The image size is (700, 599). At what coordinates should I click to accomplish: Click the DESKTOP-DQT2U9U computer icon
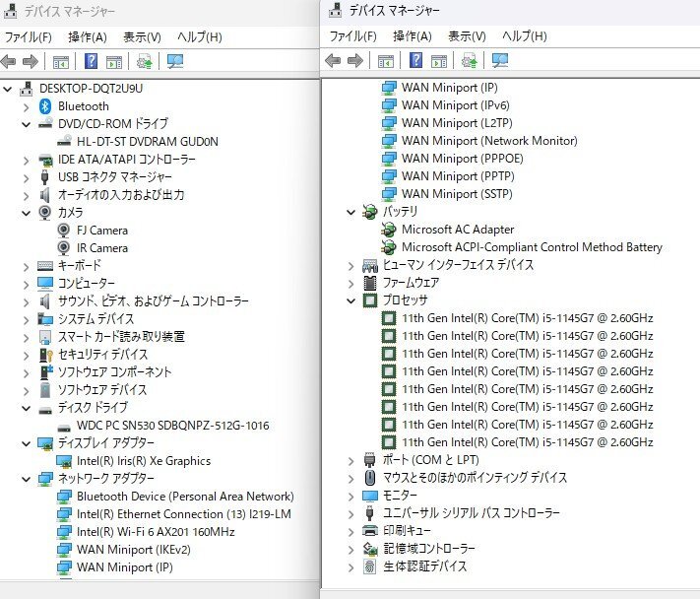(27, 89)
